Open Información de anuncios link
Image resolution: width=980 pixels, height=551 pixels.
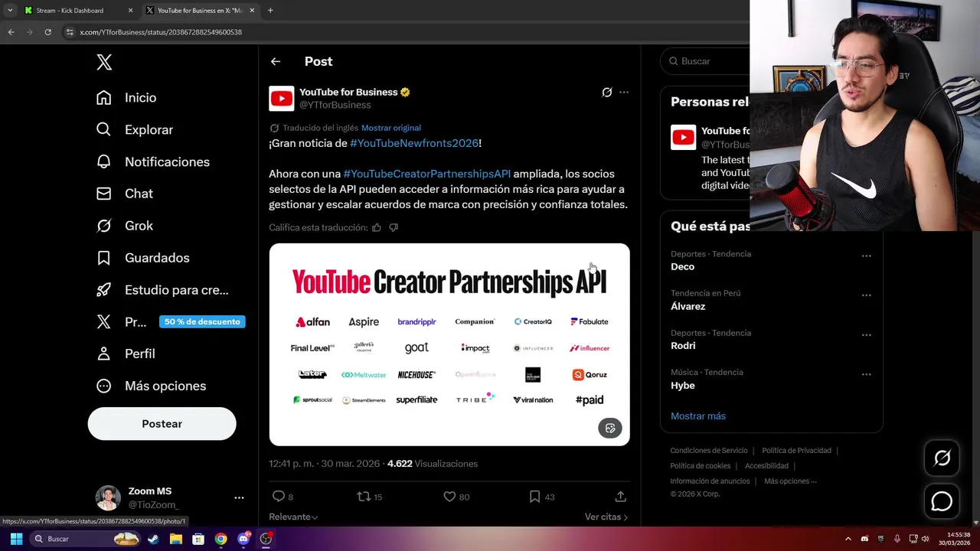click(710, 481)
